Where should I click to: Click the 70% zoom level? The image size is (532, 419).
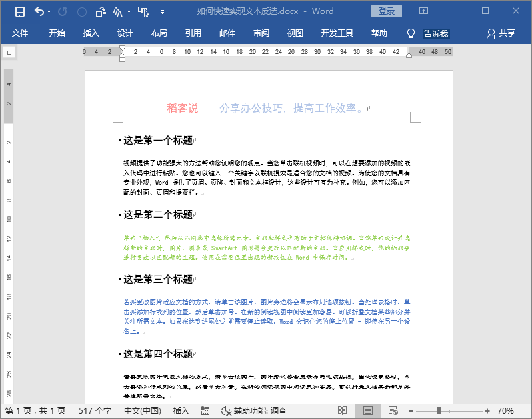(505, 411)
